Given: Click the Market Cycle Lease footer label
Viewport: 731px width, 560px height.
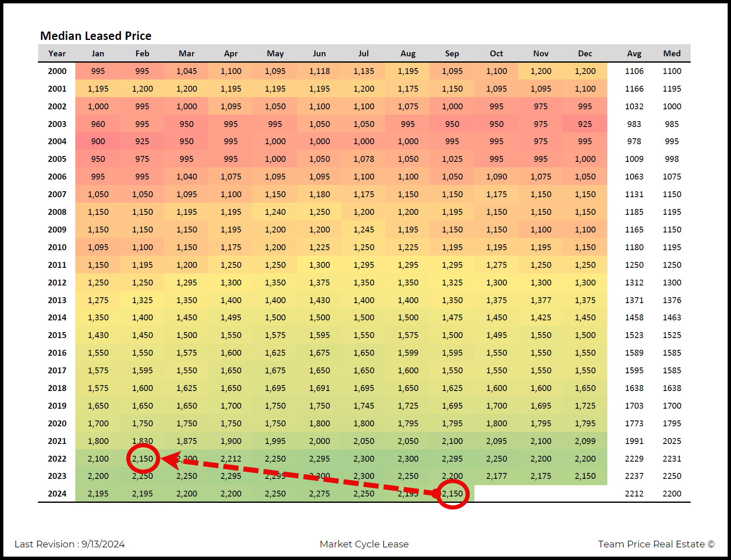Looking at the screenshot, I should pos(364,544).
